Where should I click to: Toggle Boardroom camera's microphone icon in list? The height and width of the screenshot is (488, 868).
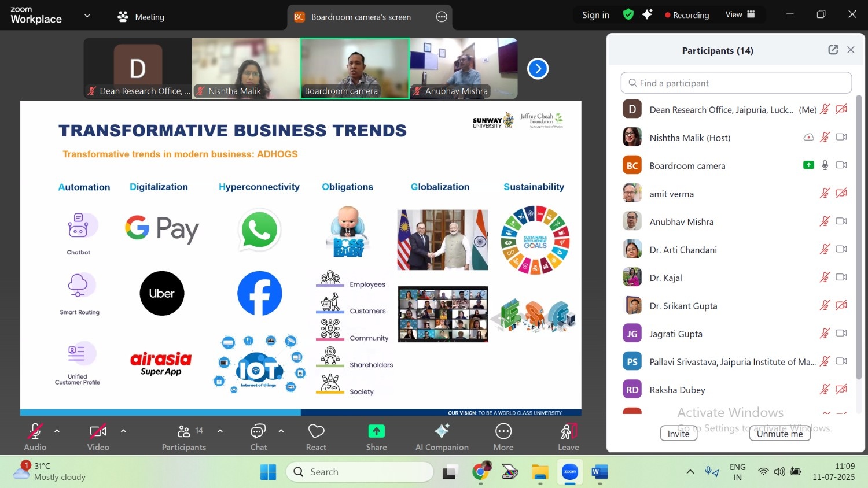click(825, 165)
